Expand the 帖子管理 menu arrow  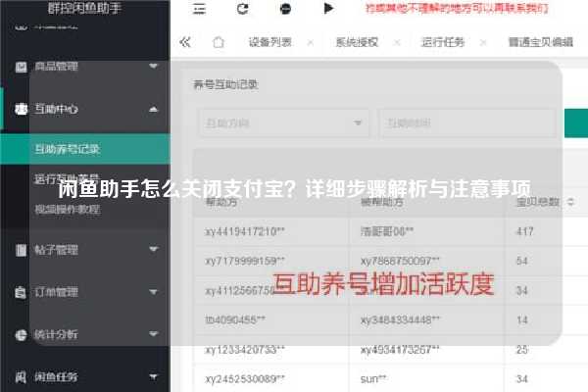coord(153,249)
